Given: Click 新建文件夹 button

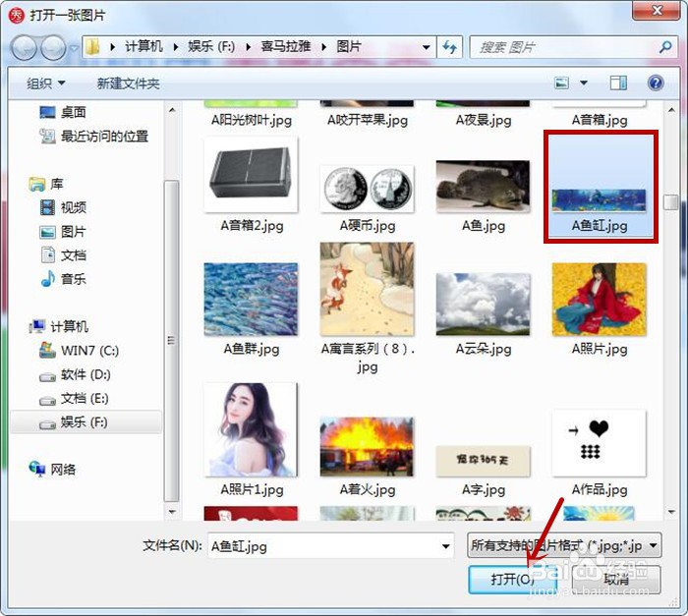Looking at the screenshot, I should (128, 83).
